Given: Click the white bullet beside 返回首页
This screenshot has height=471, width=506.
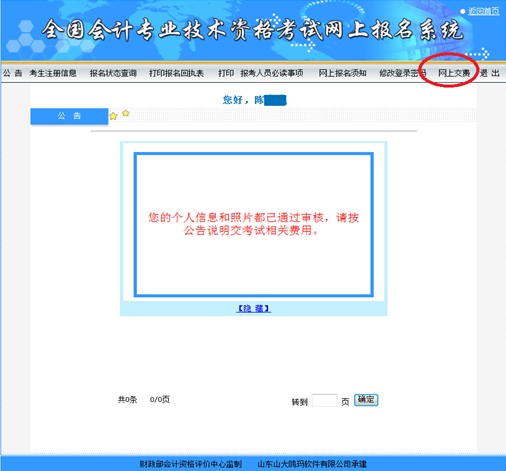Looking at the screenshot, I should pos(462,11).
